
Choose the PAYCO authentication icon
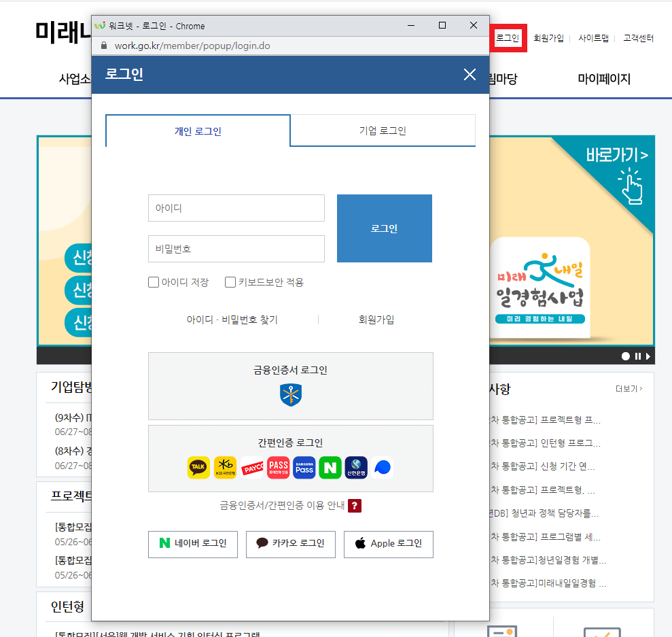pyautogui.click(x=251, y=468)
